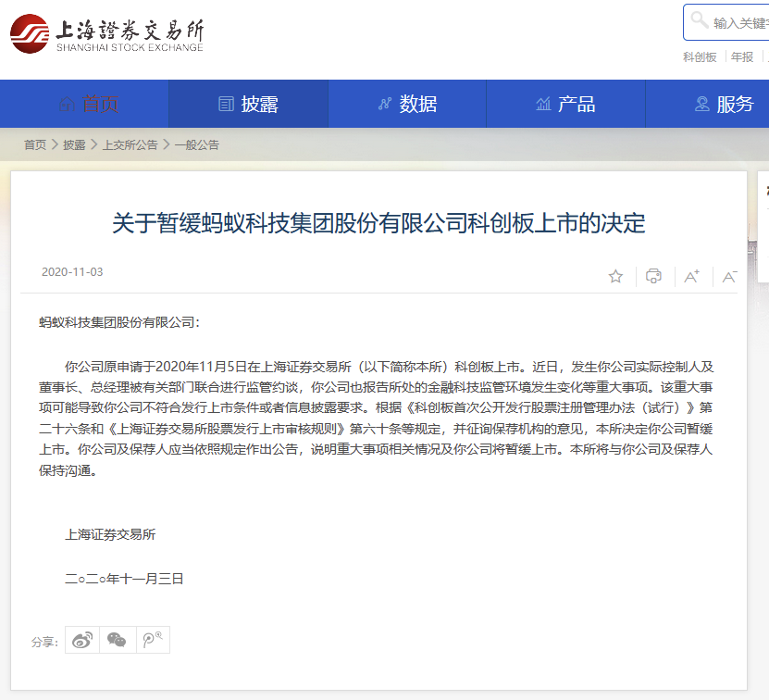This screenshot has width=769, height=700.
Task: Click the search magnifier icon
Action: 699,20
